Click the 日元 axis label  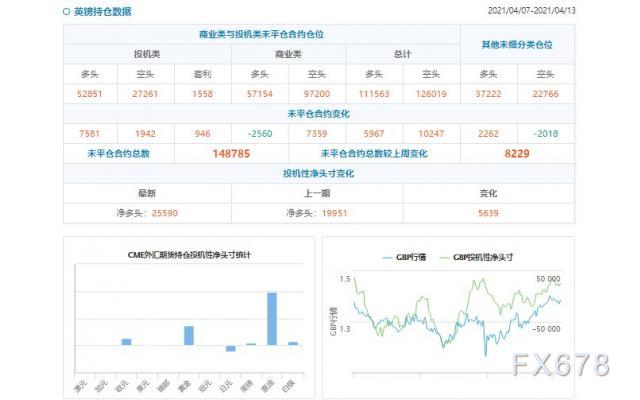[x=226, y=386]
